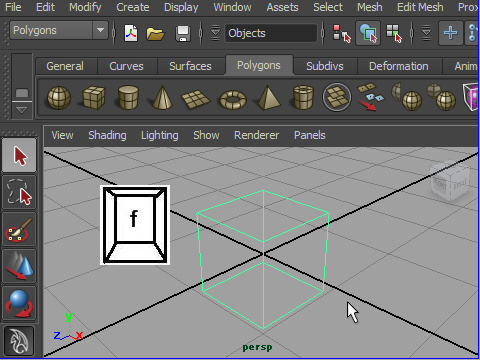Activate the Move tool with cone icon
Screen dimensions: 480x360
19,266
